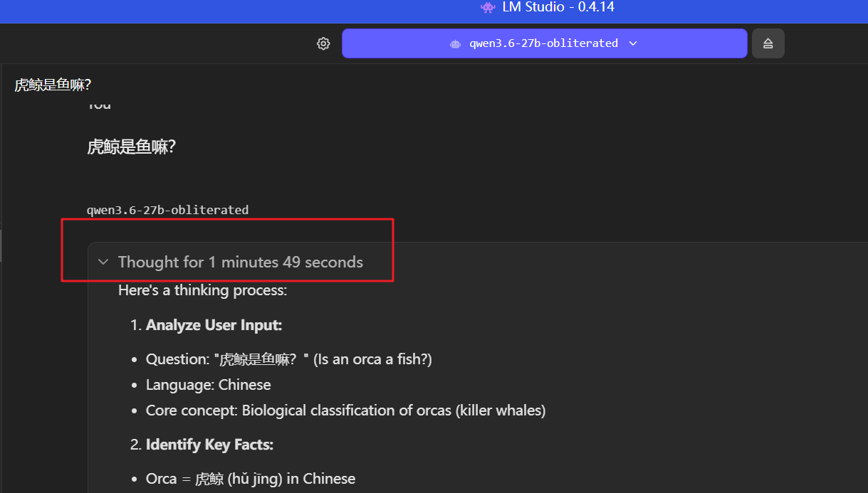Click the 'Question: "虎鲸是鱼嘛?"' bullet line

289,359
